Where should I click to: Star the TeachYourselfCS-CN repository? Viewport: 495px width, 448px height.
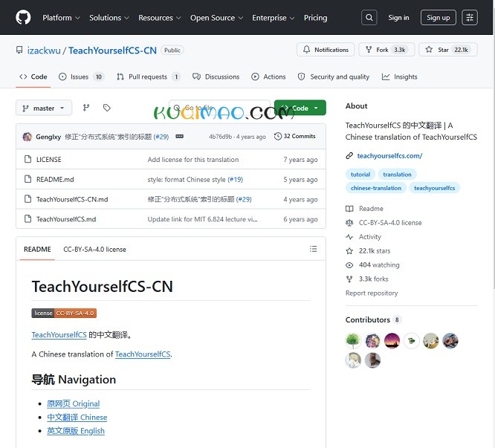(x=448, y=50)
